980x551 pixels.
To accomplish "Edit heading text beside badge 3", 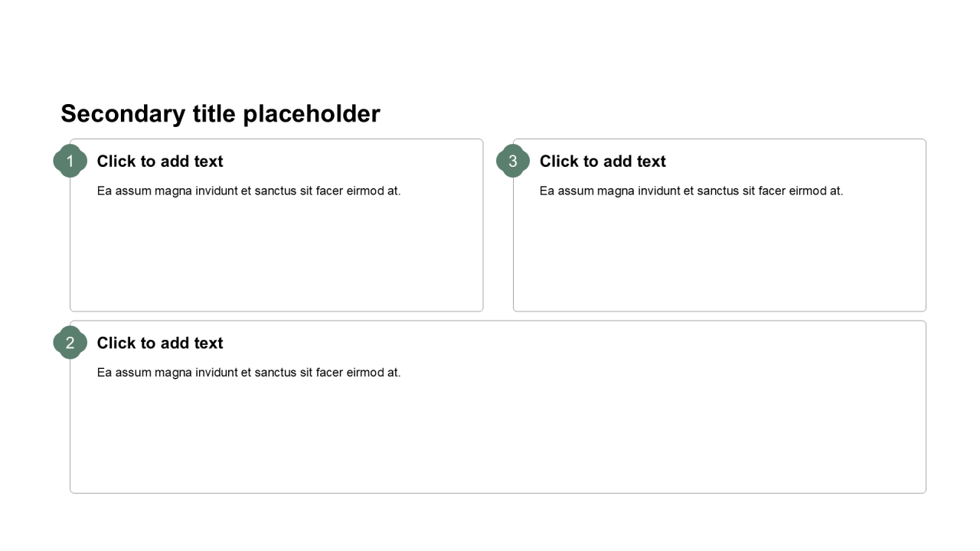I will [603, 161].
